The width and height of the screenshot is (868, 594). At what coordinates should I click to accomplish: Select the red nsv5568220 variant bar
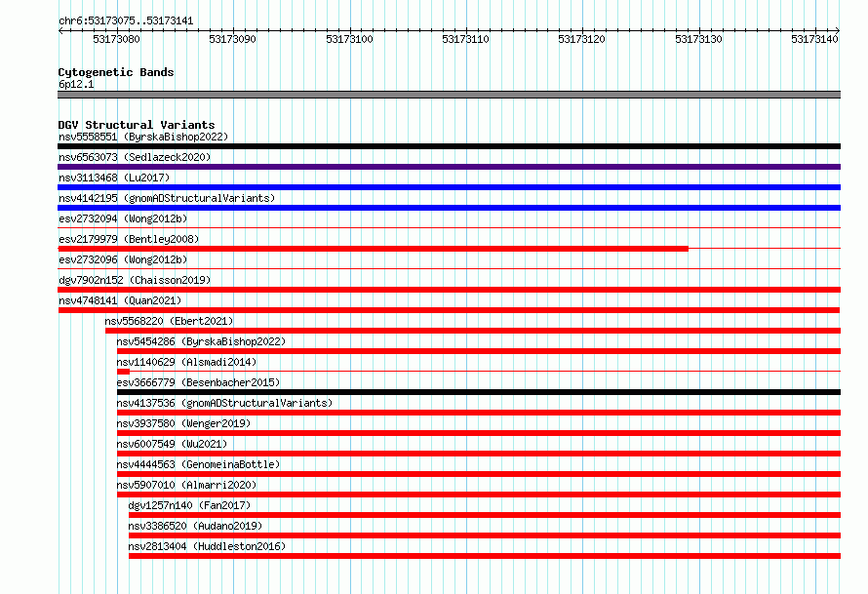(473, 331)
